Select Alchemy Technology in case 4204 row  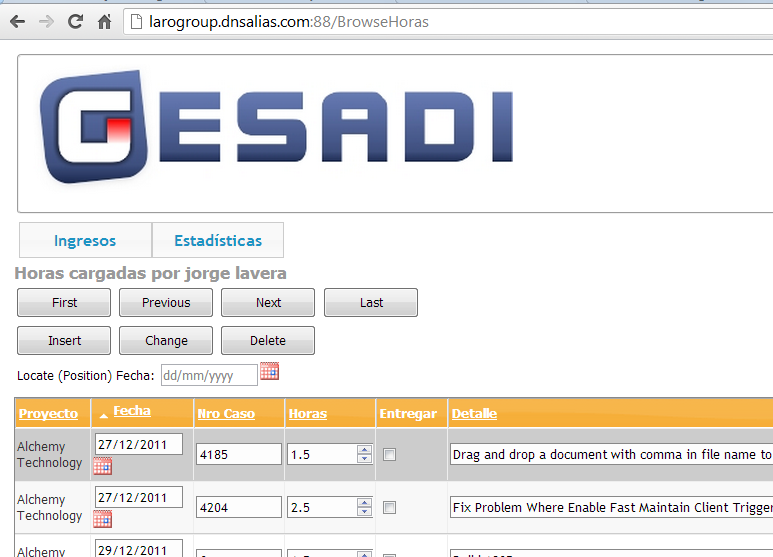[49, 508]
